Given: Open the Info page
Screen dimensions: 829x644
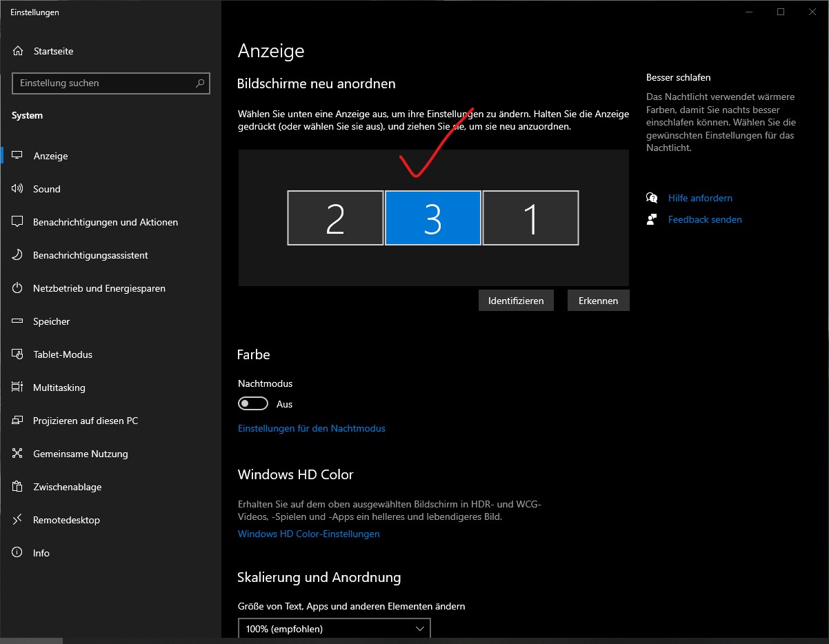Looking at the screenshot, I should [110, 553].
